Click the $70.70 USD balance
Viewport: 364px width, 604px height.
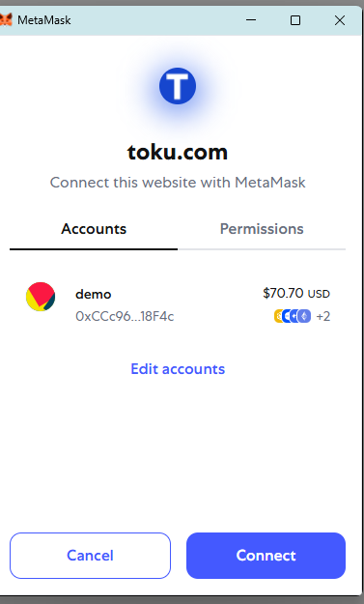coord(296,294)
